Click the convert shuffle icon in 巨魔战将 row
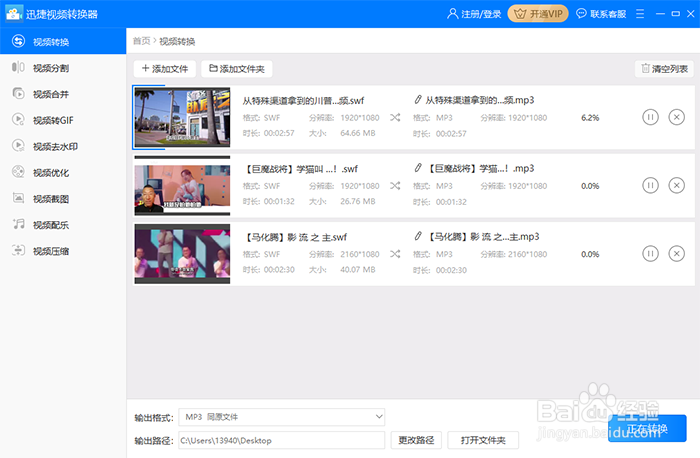This screenshot has width=700, height=458. 395,185
